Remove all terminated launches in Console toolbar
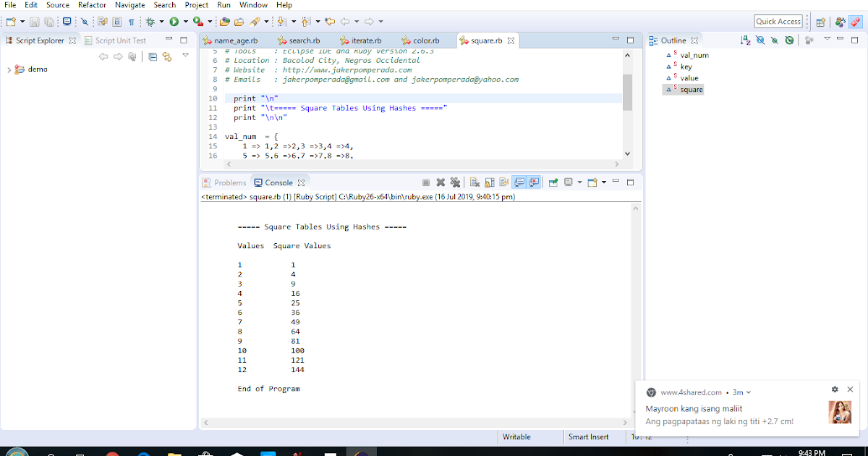The height and width of the screenshot is (456, 868). [456, 182]
